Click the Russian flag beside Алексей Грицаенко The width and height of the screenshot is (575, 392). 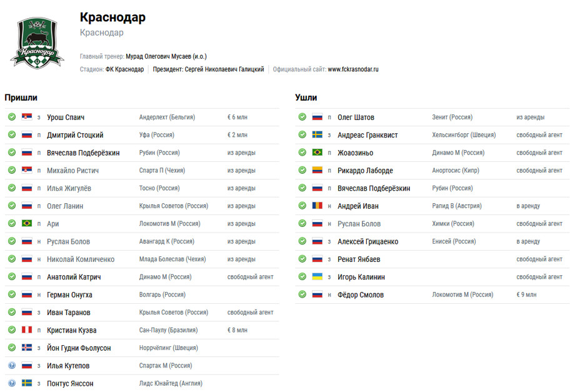pos(317,241)
